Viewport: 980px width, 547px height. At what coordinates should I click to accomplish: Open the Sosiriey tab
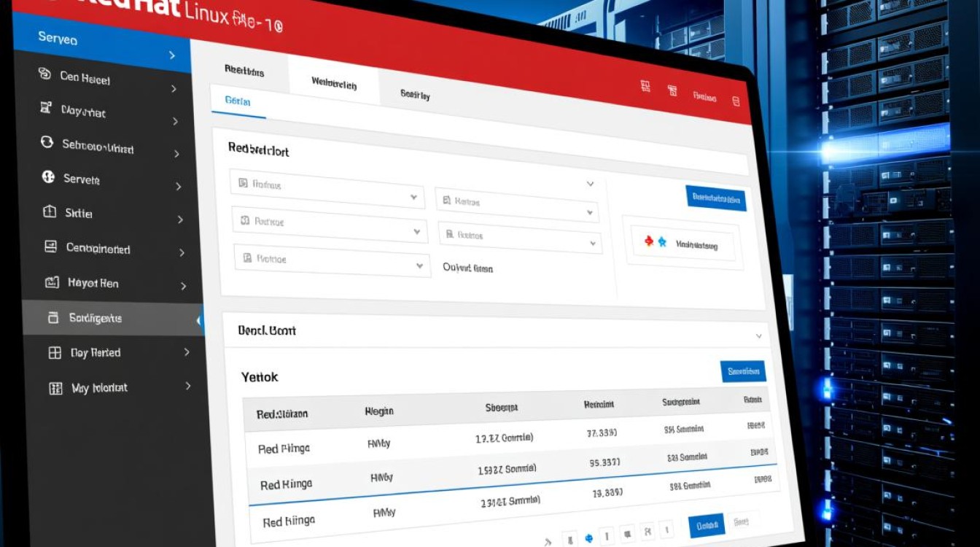point(415,94)
